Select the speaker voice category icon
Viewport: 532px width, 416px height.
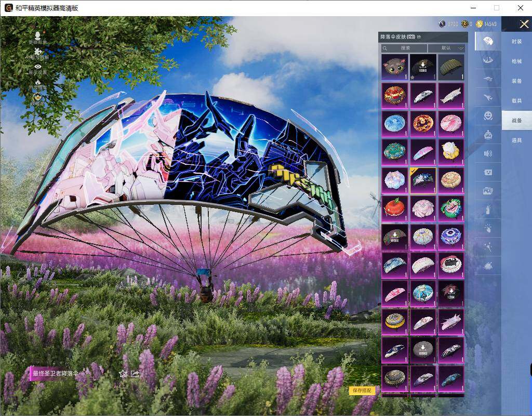488,153
